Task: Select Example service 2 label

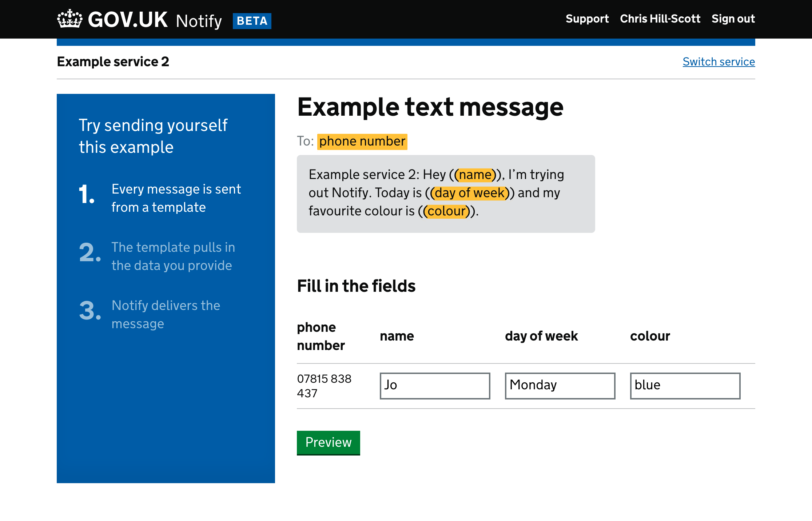Action: coord(113,61)
